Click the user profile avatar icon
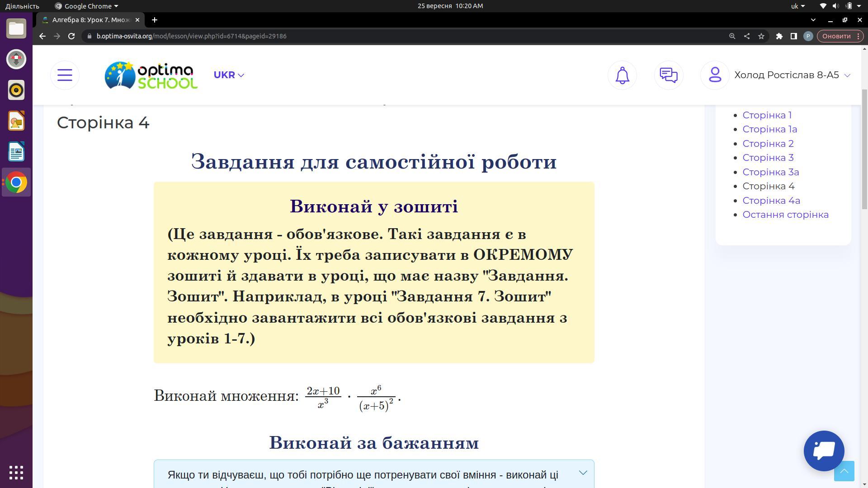 pos(714,75)
